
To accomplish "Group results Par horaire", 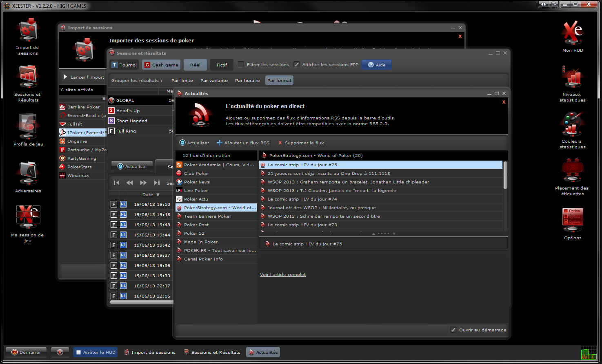I will pos(247,80).
